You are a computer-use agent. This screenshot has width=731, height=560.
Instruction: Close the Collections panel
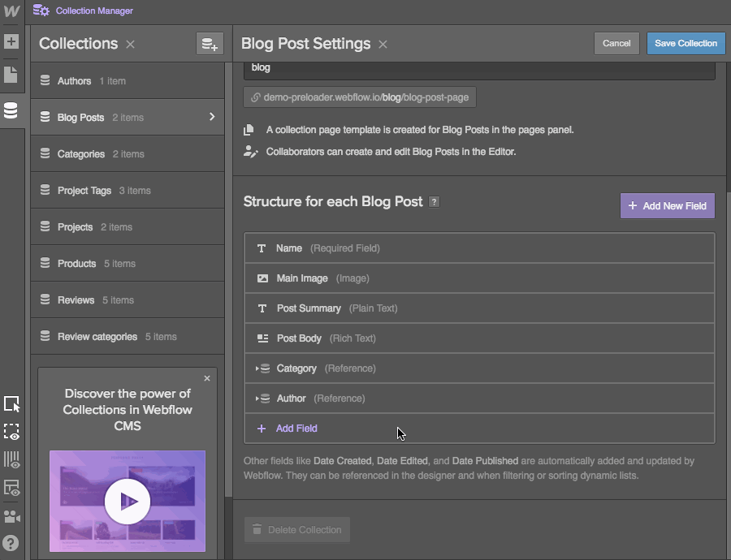point(131,45)
